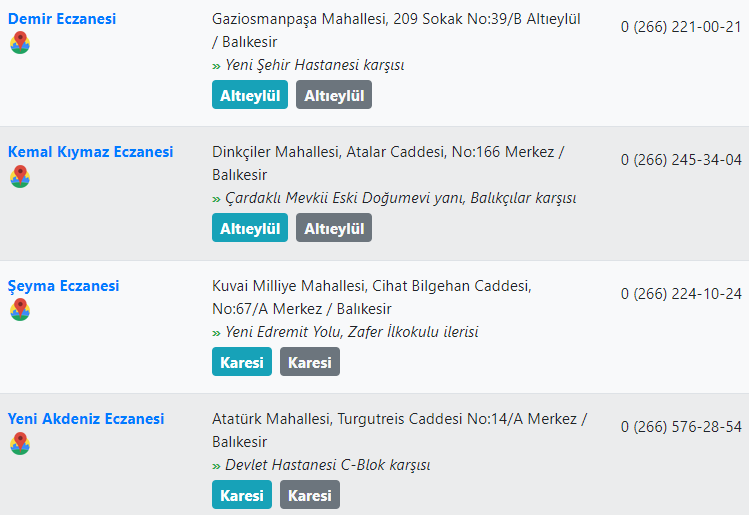Click teal Karesi badge under Şeyma Eczanesi
The height and width of the screenshot is (515, 749).
tap(242, 362)
